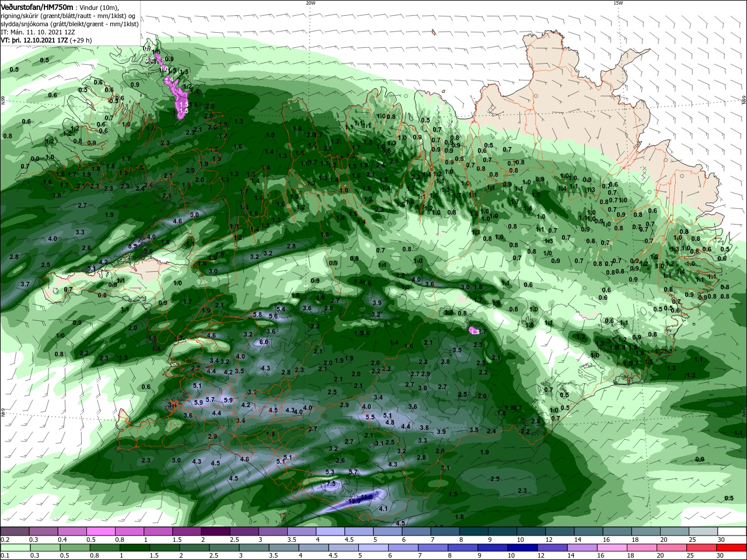
Task: Click the valid time 'VT: þri. 12.10.2021 17Z'
Action: point(34,40)
